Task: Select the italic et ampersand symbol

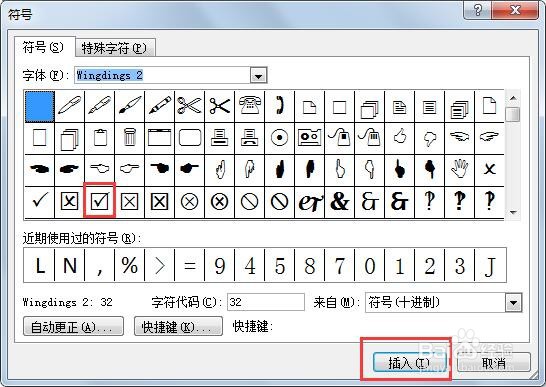Action: coord(309,202)
